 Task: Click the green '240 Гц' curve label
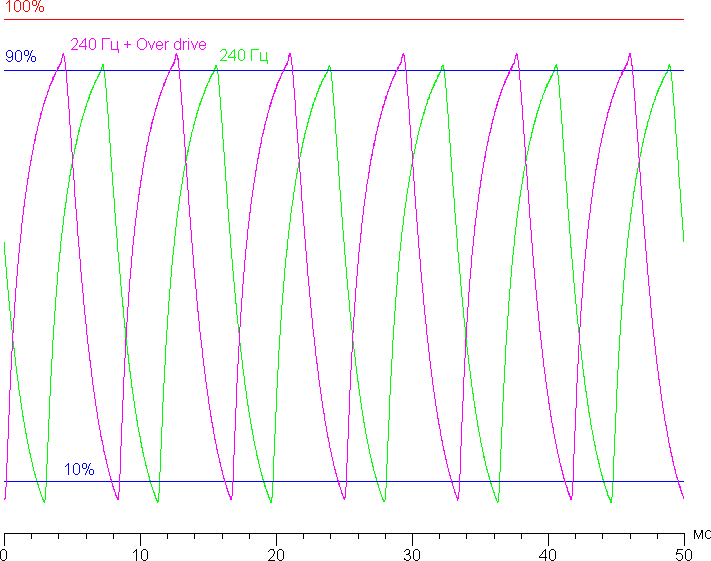[244, 56]
